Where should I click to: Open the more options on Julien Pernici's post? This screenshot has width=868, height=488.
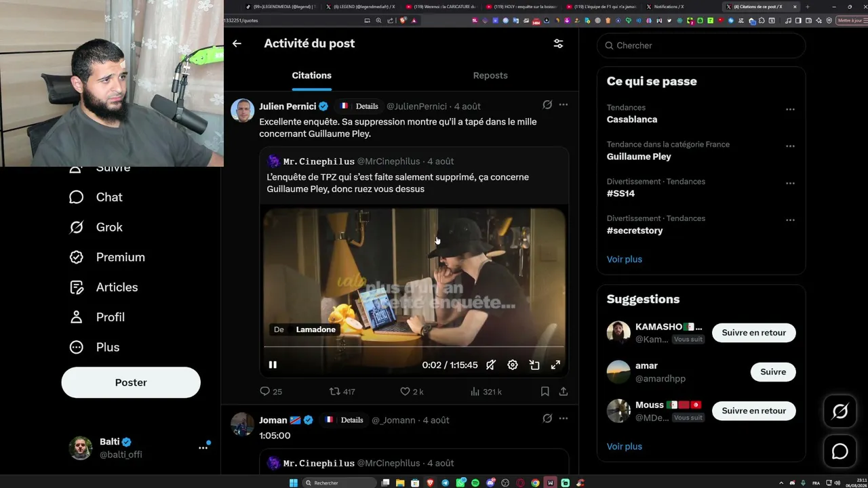[x=564, y=105]
